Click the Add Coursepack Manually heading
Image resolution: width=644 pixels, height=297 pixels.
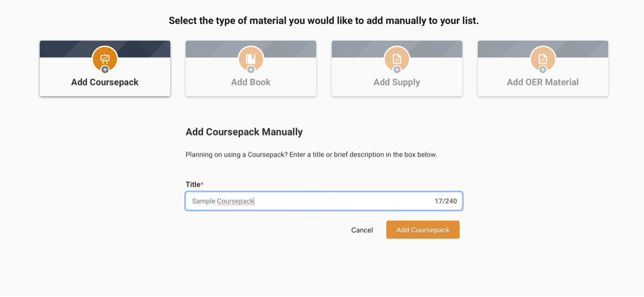click(244, 132)
